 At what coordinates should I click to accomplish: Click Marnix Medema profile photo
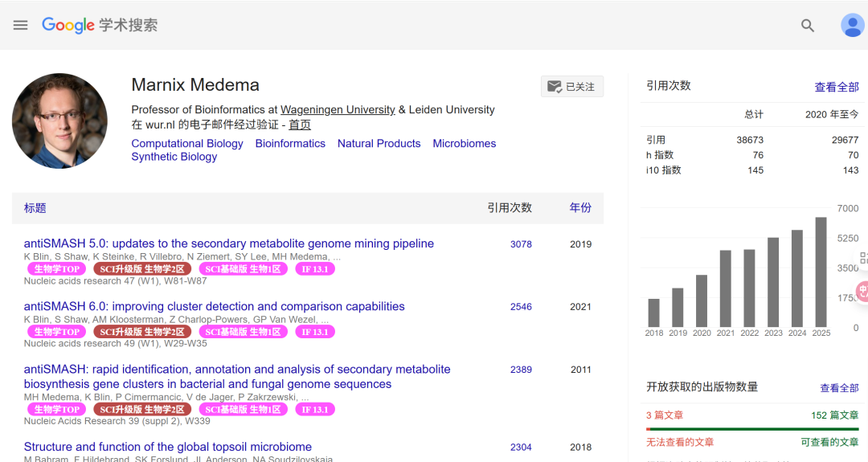pos(59,121)
